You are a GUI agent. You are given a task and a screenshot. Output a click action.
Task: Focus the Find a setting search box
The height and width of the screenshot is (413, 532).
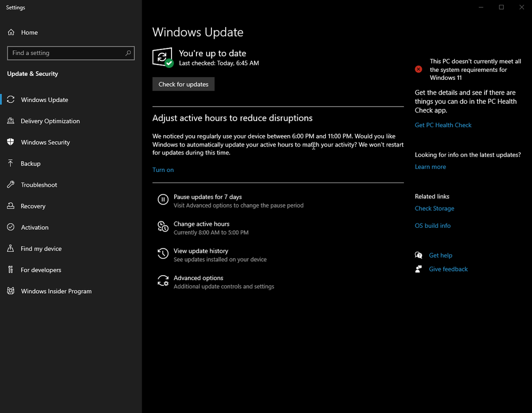[71, 53]
